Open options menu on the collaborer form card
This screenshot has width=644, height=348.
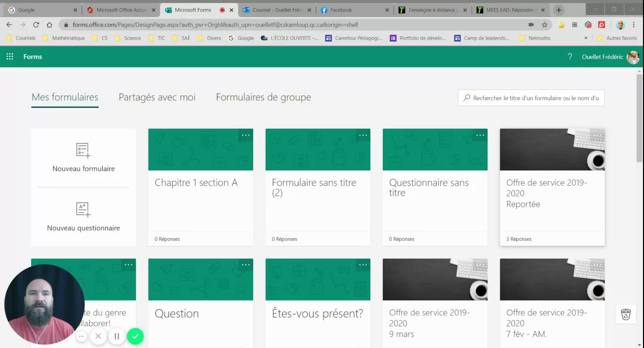(128, 265)
